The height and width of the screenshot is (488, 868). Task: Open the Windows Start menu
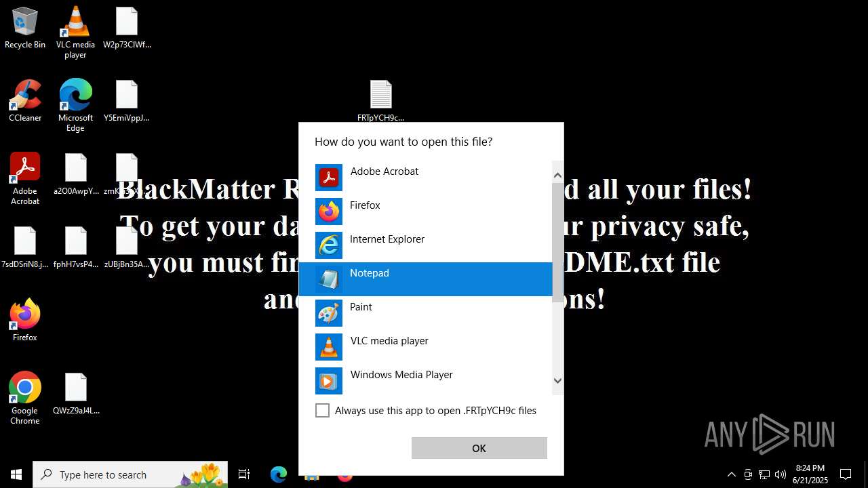tap(16, 474)
